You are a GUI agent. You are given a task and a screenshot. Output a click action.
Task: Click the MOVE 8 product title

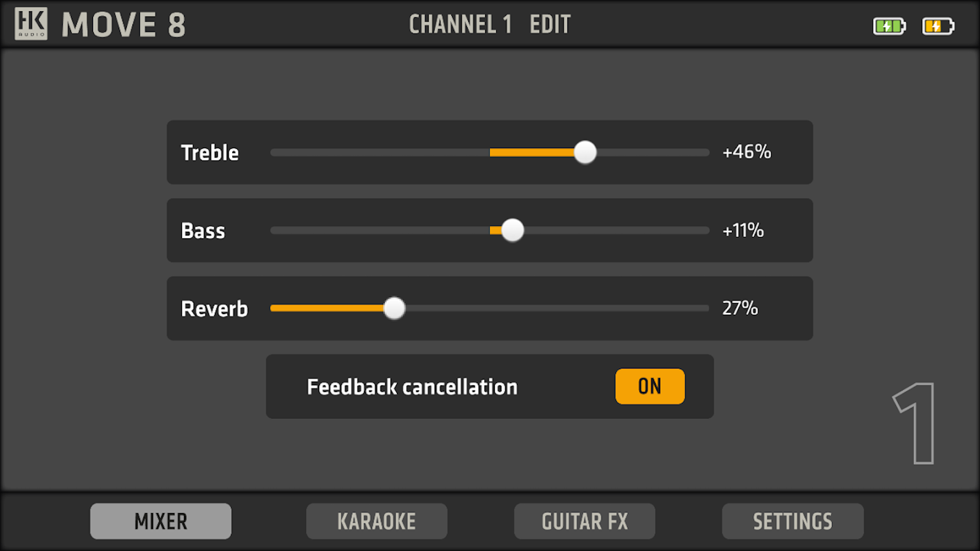(124, 25)
